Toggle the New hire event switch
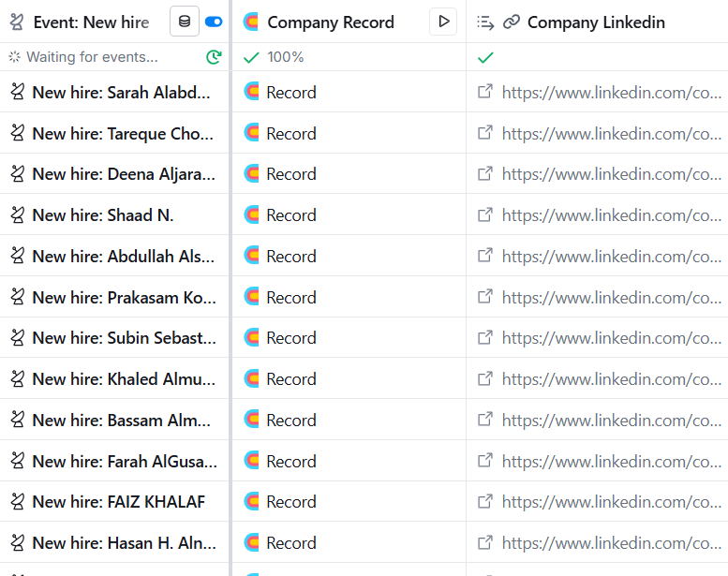 click(x=214, y=22)
